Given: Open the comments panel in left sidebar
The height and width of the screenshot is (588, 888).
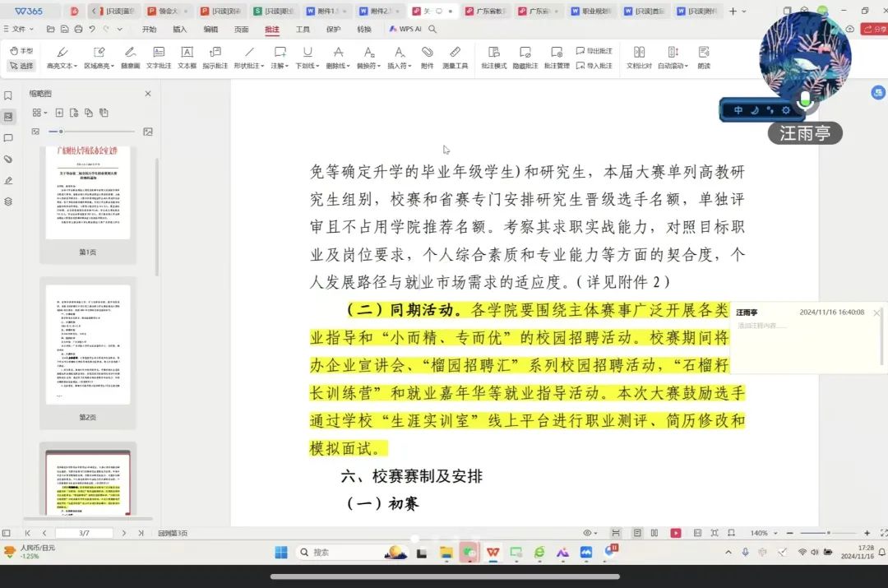Looking at the screenshot, I should click(8, 138).
